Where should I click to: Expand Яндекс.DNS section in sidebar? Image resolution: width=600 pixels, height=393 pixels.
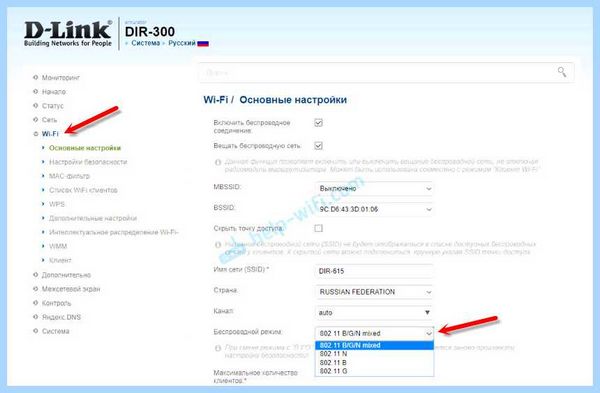click(x=61, y=317)
